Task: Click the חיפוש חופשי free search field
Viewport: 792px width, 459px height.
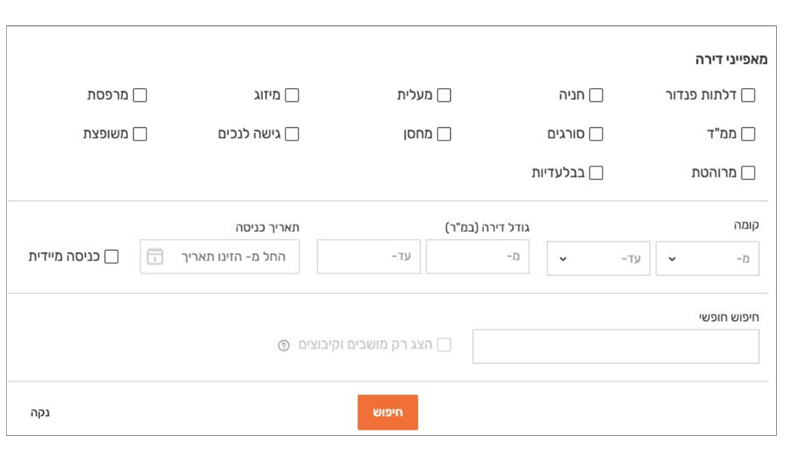Action: coord(615,346)
